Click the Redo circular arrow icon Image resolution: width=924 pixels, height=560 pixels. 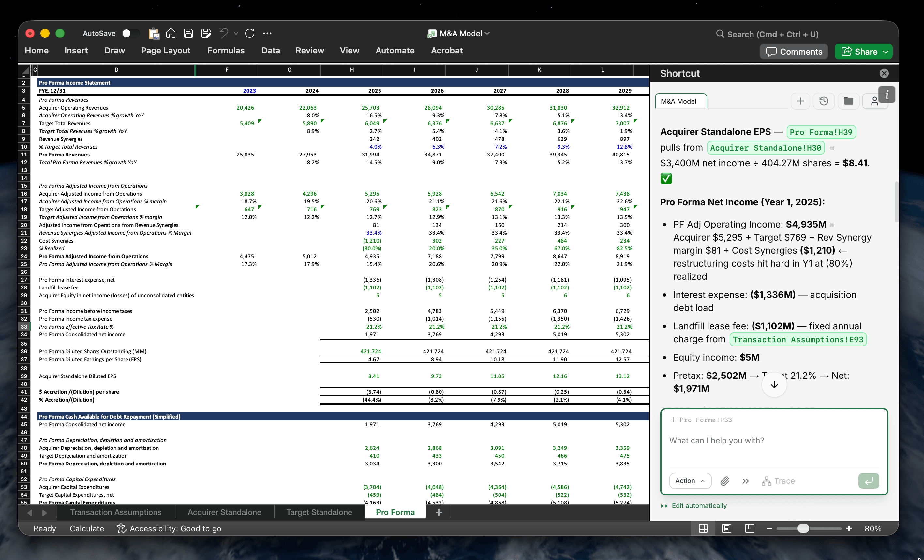pyautogui.click(x=250, y=33)
